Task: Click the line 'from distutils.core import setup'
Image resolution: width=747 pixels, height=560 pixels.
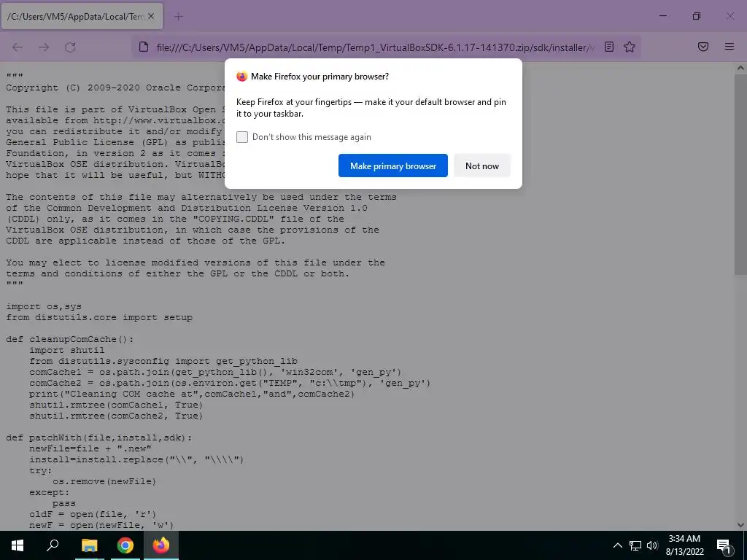Action: pyautogui.click(x=99, y=317)
